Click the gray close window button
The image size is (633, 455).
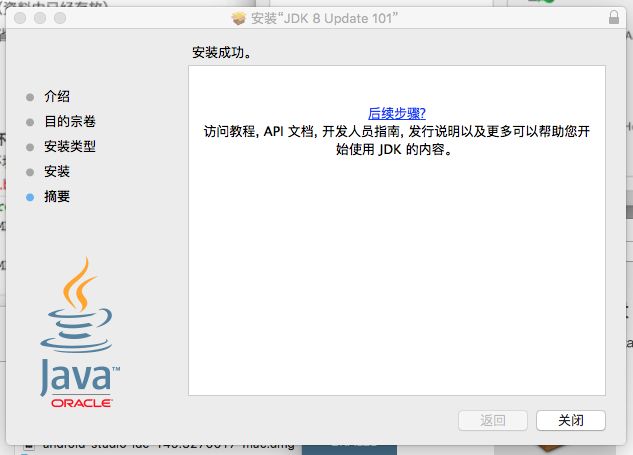tap(20, 18)
